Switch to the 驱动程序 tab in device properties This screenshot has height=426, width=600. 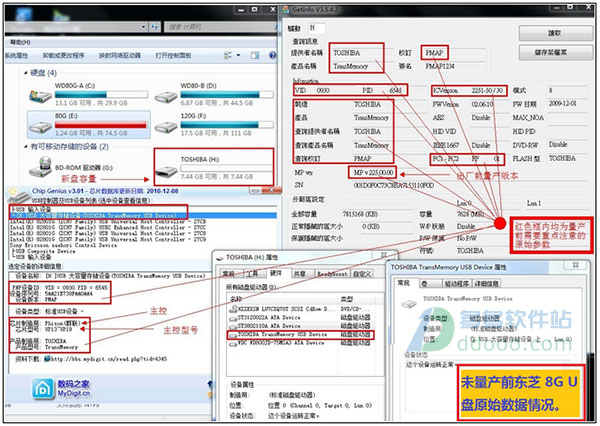pyautogui.click(x=456, y=284)
